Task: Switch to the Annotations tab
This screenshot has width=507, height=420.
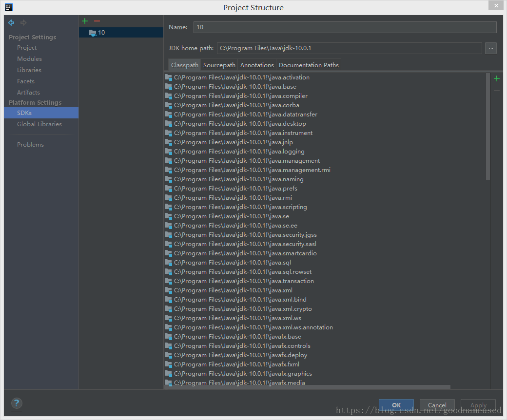Action: click(257, 65)
